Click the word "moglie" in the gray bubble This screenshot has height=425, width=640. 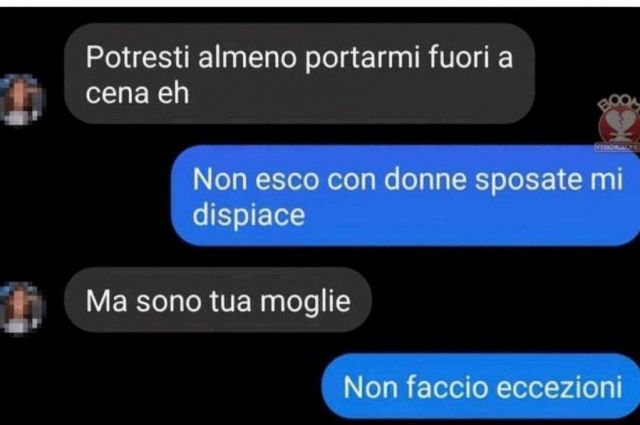coord(305,302)
